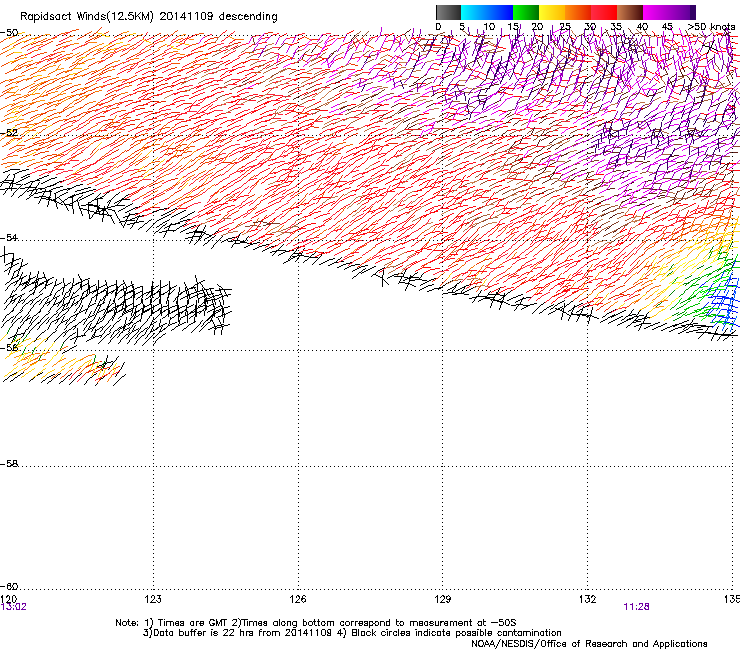The height and width of the screenshot is (650, 740).
Task: Click the '>50 knots' legend label
Action: 711,27
